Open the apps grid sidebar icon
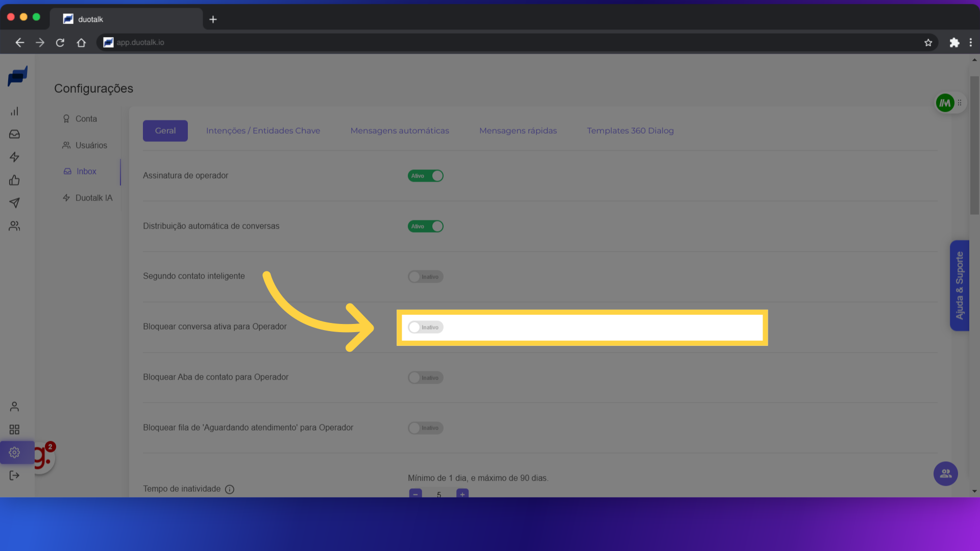 [x=14, y=430]
